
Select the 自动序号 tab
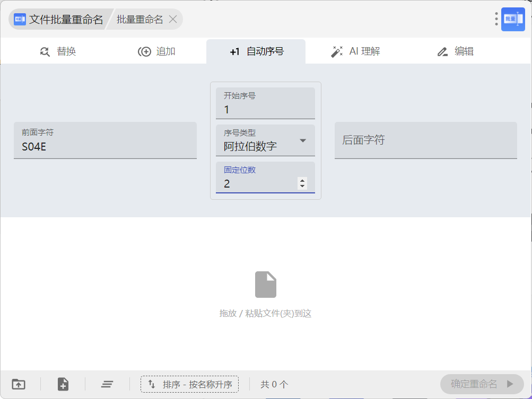[263, 51]
